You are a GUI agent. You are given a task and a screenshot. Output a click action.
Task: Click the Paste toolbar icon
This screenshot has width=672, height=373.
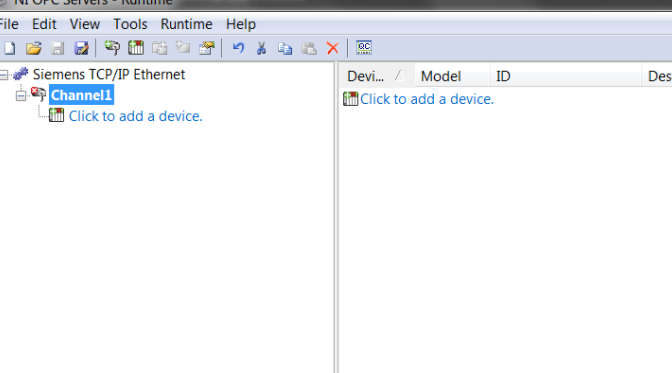click(309, 48)
